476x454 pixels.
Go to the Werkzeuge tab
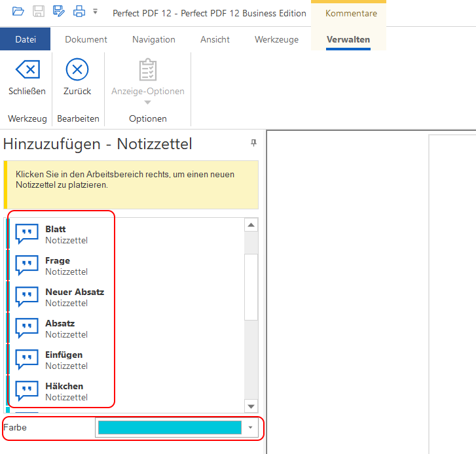276,39
